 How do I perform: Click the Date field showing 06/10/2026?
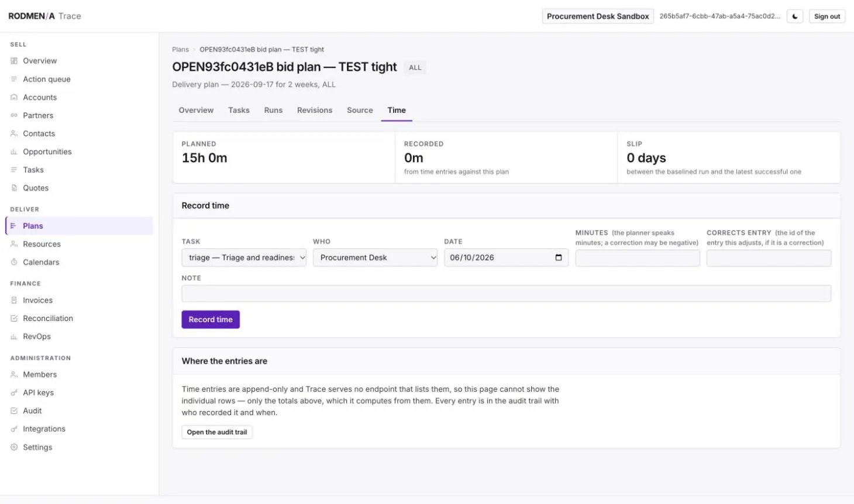point(506,257)
